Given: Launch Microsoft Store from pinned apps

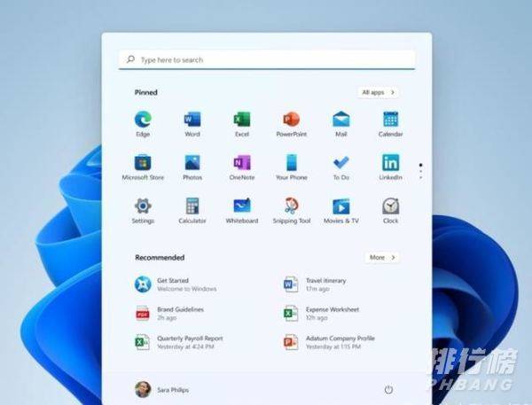Looking at the screenshot, I should coord(143,163).
